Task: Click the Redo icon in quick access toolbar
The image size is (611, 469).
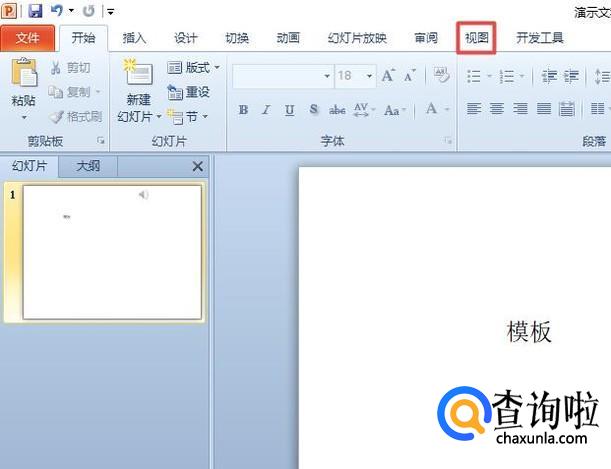Action: coord(89,11)
